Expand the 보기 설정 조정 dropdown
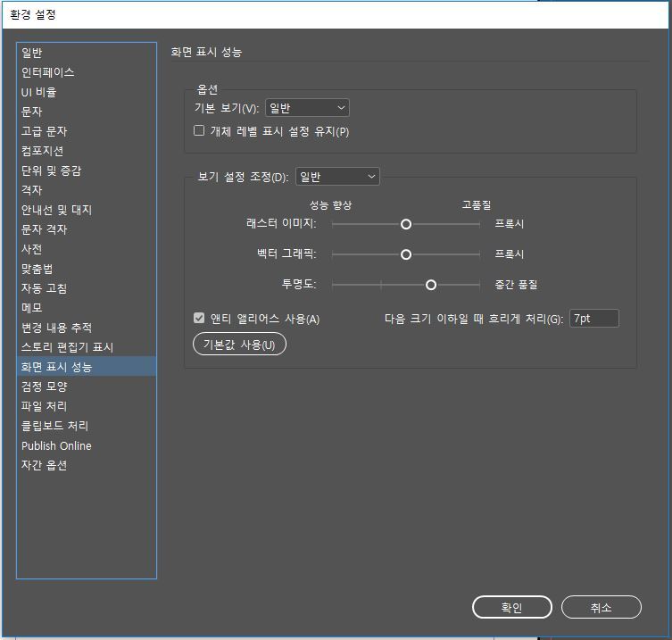Screen dimensions: 672x640 tap(337, 176)
